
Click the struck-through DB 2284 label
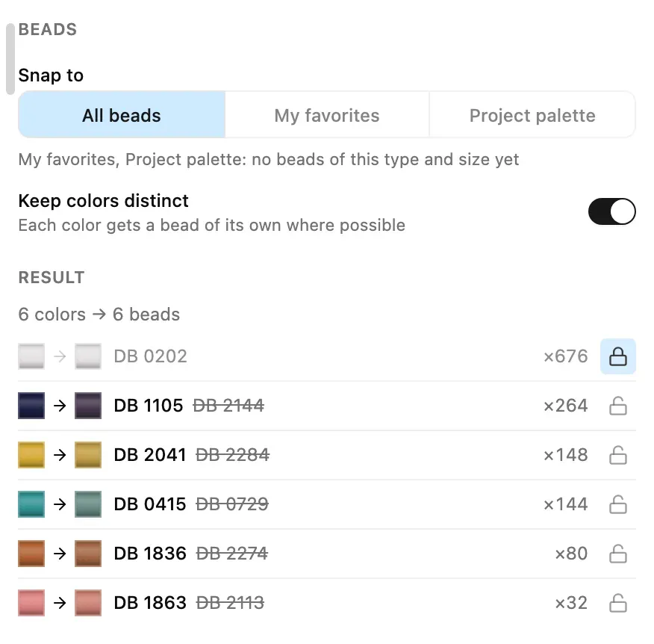(x=233, y=454)
